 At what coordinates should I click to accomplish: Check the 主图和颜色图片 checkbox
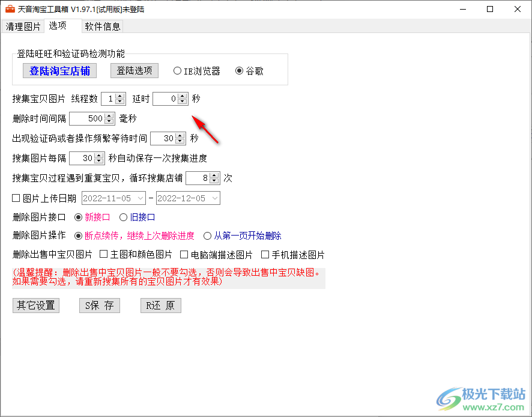103,254
